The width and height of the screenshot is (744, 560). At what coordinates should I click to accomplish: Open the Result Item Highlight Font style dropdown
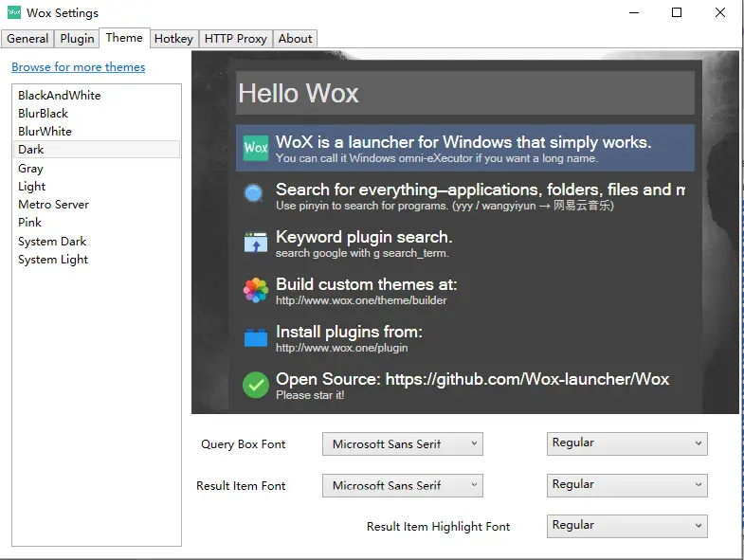point(626,526)
